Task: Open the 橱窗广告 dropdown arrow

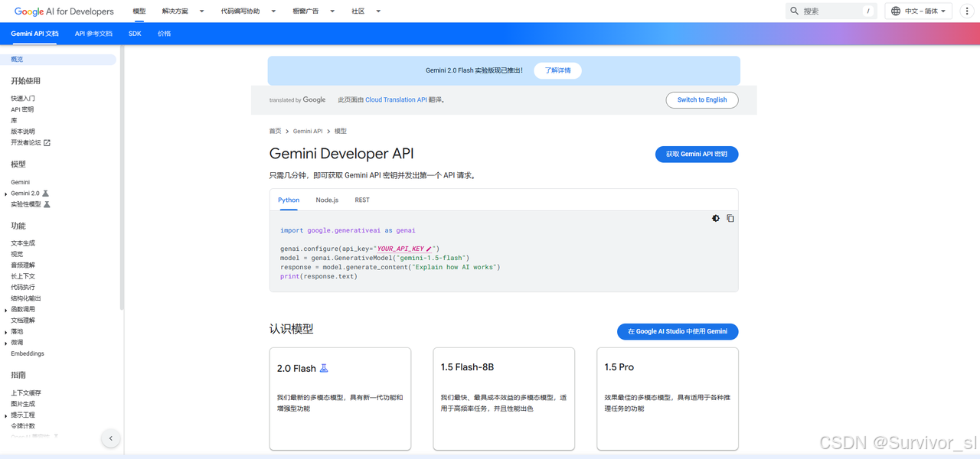Action: click(x=332, y=11)
